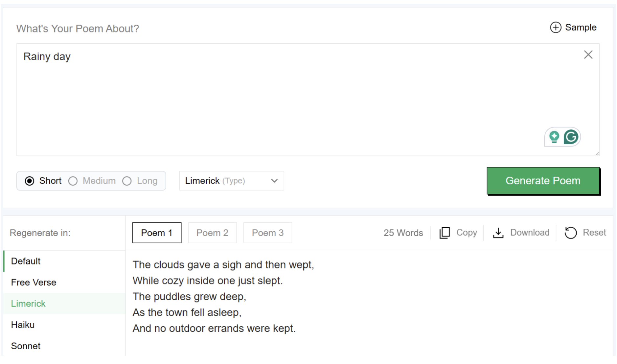Select the Short length radio button
Viewport: 617px width, 364px height.
click(30, 181)
